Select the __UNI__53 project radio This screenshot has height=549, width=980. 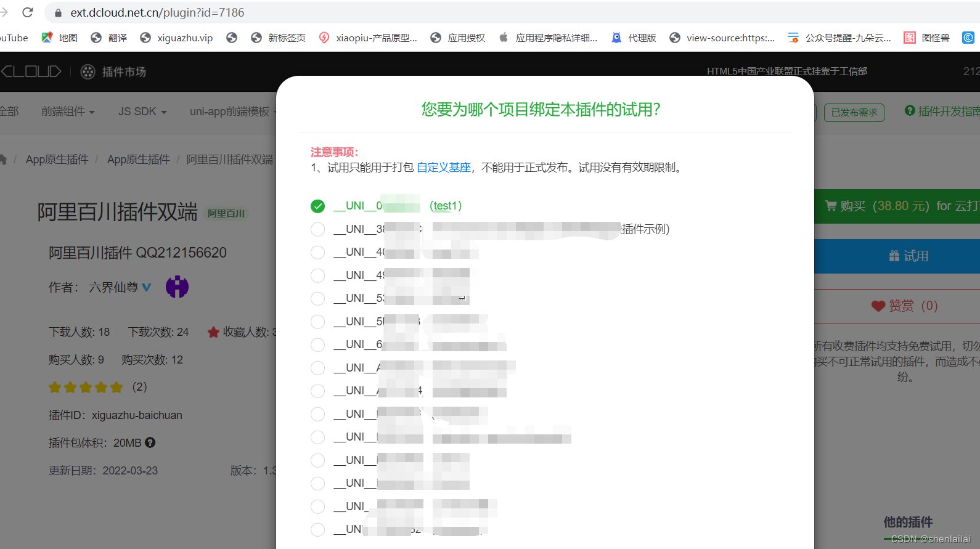[317, 298]
